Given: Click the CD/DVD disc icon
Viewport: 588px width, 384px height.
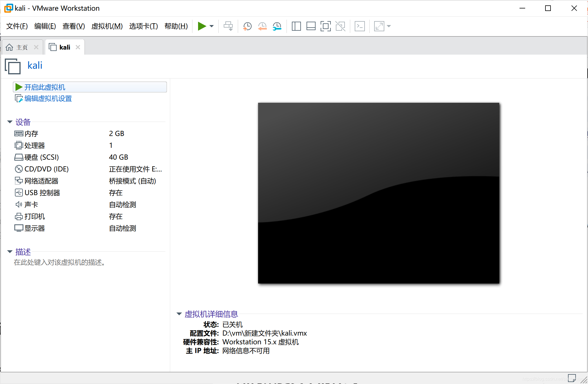Looking at the screenshot, I should tap(19, 169).
